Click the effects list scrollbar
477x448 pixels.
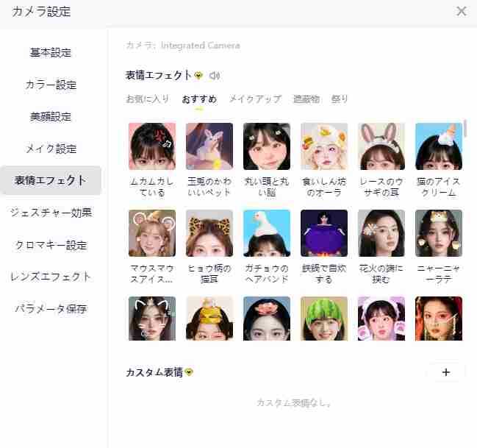pos(465,129)
